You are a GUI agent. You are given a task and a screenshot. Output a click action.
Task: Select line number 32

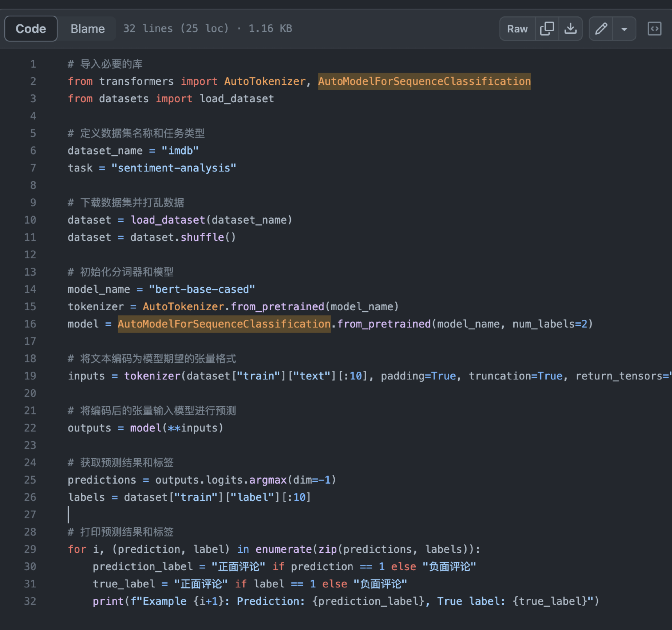click(x=30, y=601)
